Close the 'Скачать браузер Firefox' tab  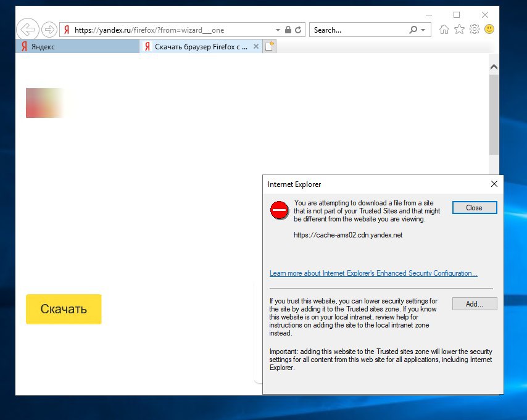255,46
